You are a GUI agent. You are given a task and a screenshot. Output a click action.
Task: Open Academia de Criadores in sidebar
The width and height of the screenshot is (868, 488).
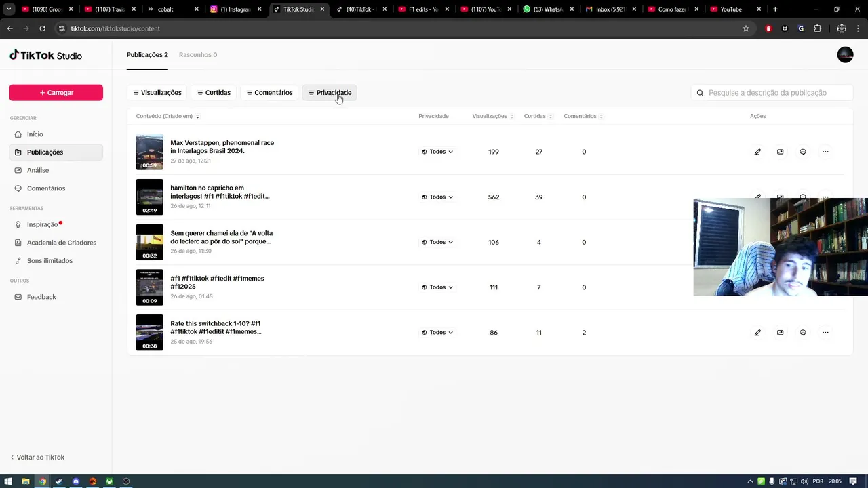coord(56,243)
